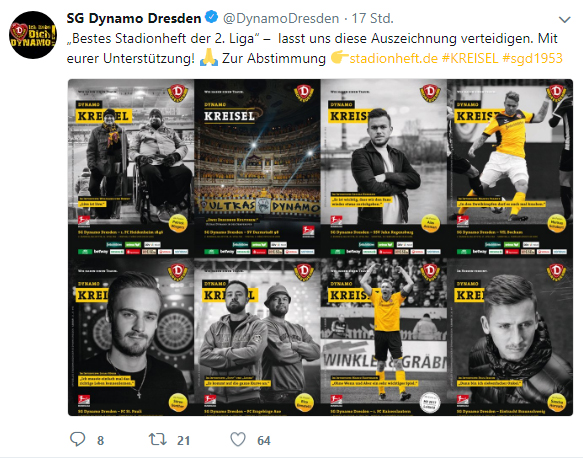Open the #KREISEL hashtag
This screenshot has height=458, width=583.
(x=470, y=58)
